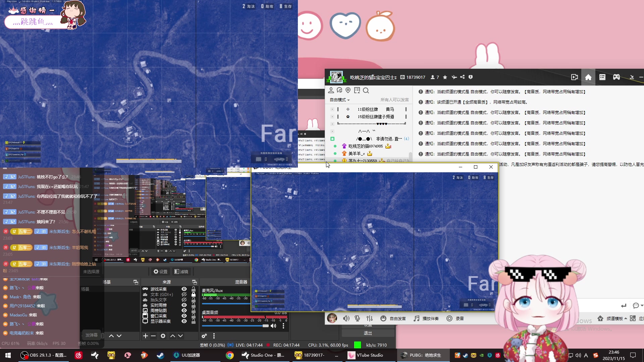Image resolution: width=644 pixels, height=362 pixels.
Task: Open Windows Start menu
Action: pyautogui.click(x=8, y=355)
